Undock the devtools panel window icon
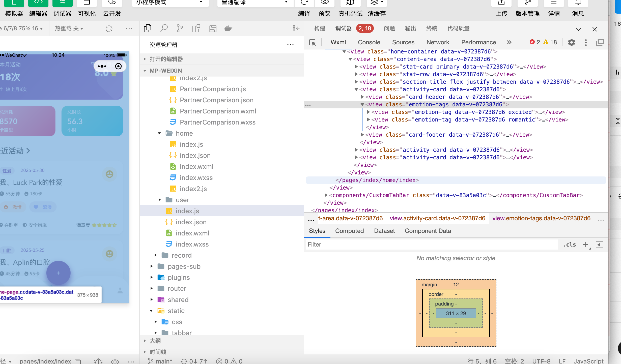 [600, 42]
